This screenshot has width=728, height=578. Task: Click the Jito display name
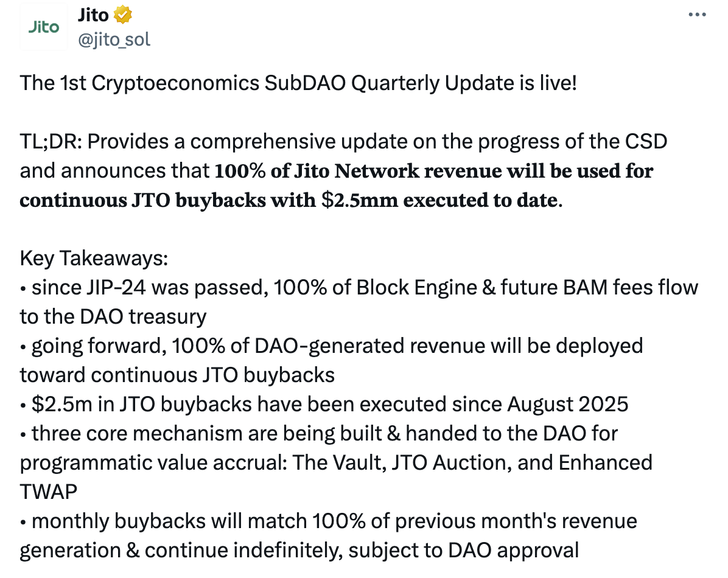(90, 15)
